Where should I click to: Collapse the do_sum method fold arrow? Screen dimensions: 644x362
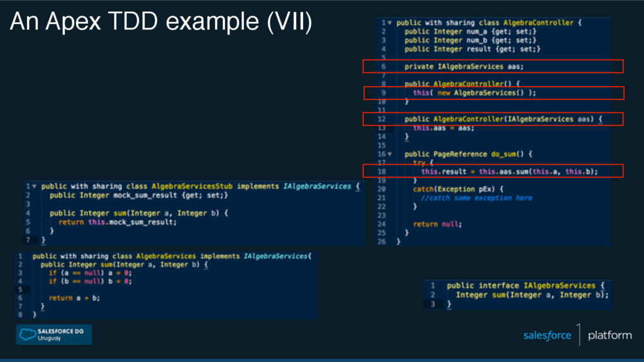(x=389, y=155)
